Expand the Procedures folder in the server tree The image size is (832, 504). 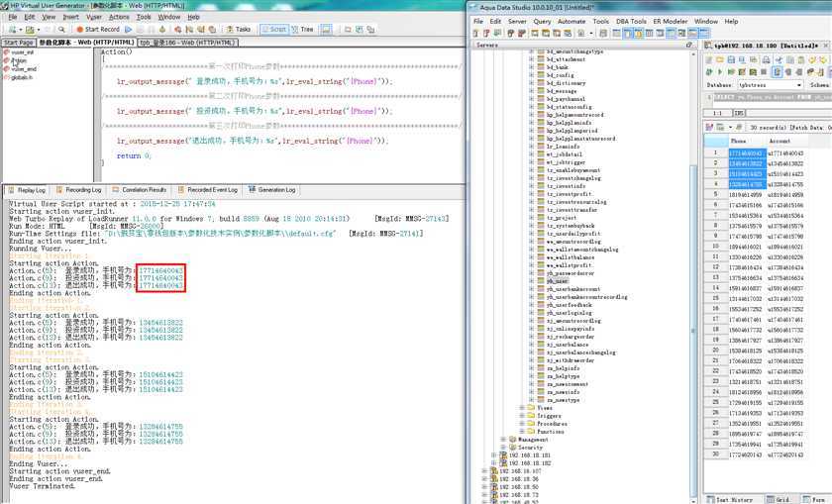(x=522, y=424)
